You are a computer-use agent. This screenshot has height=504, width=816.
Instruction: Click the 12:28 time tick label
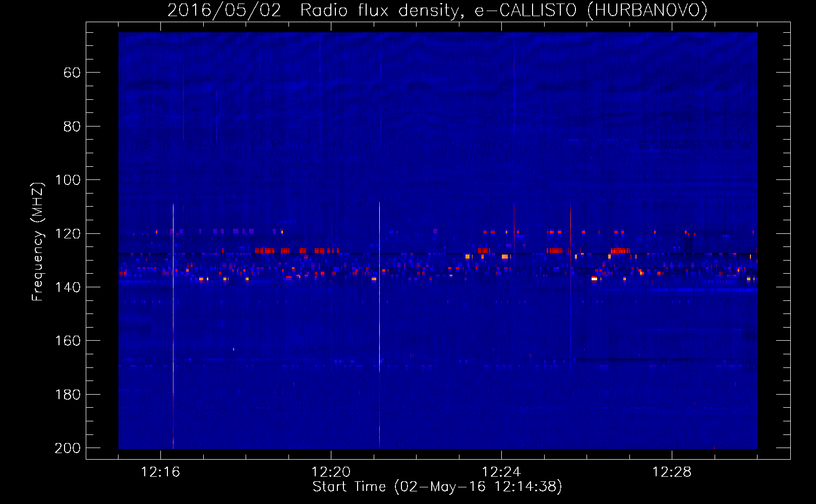click(672, 472)
